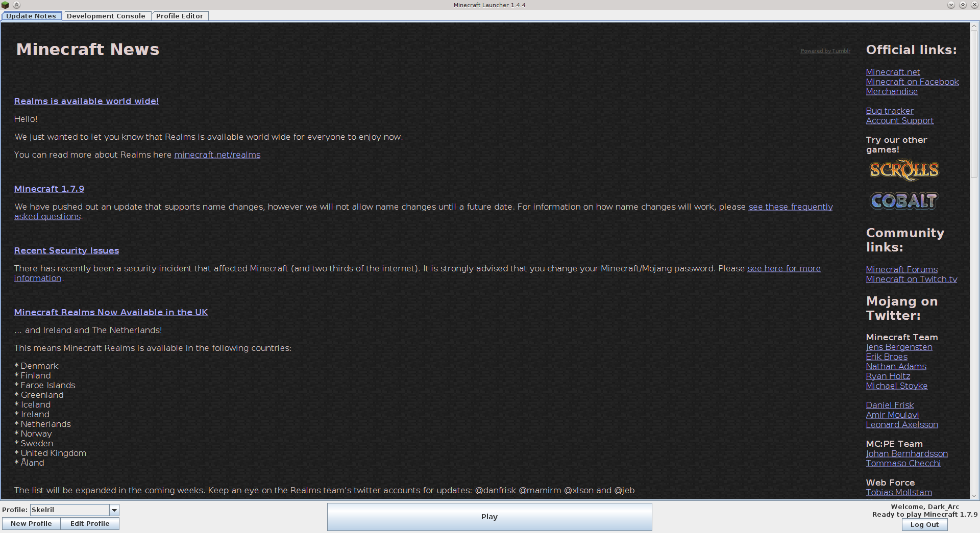The width and height of the screenshot is (980, 533).
Task: Open the Cobalt game logo
Action: click(904, 200)
